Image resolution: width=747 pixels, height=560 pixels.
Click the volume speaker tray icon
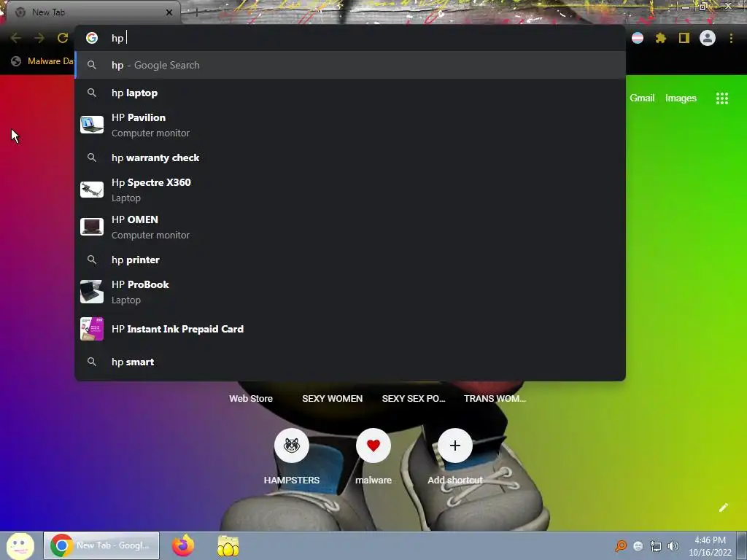click(x=673, y=546)
